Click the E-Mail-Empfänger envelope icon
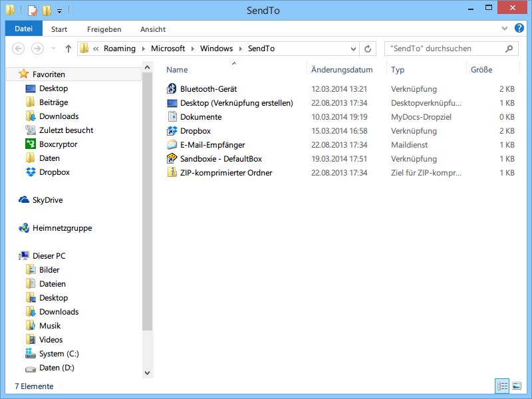 pos(172,144)
